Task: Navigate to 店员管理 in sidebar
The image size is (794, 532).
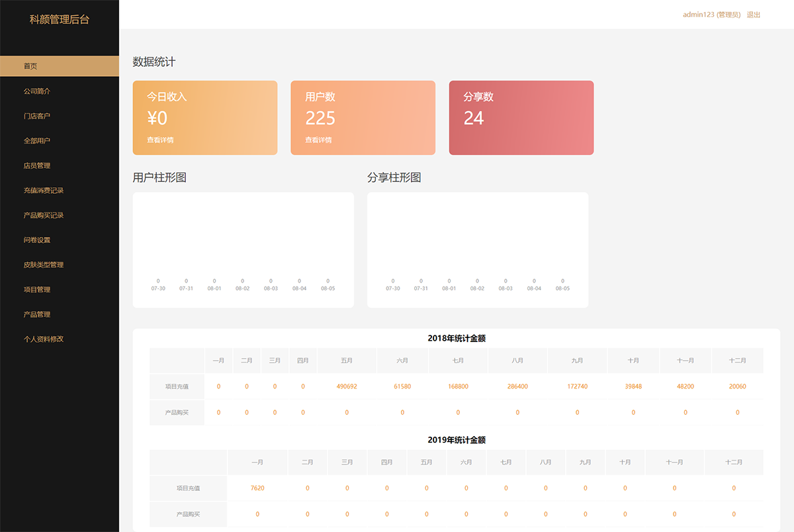Action: (x=36, y=165)
